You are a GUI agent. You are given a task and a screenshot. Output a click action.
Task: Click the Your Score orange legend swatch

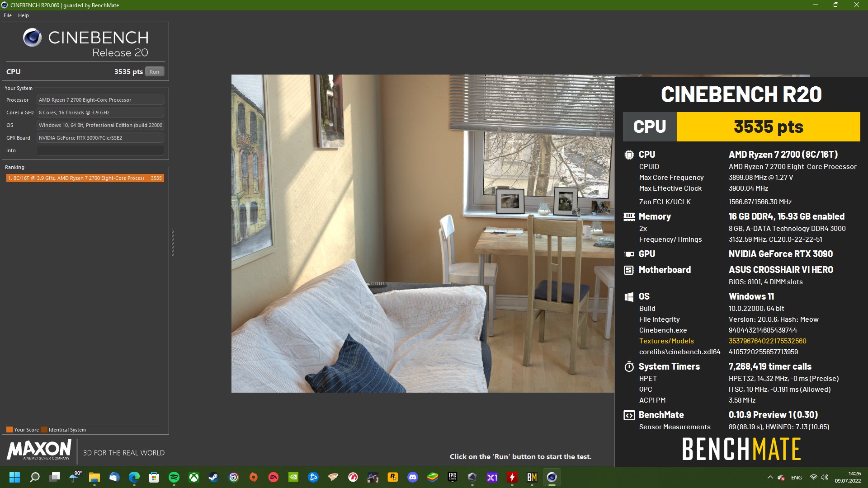pyautogui.click(x=9, y=430)
